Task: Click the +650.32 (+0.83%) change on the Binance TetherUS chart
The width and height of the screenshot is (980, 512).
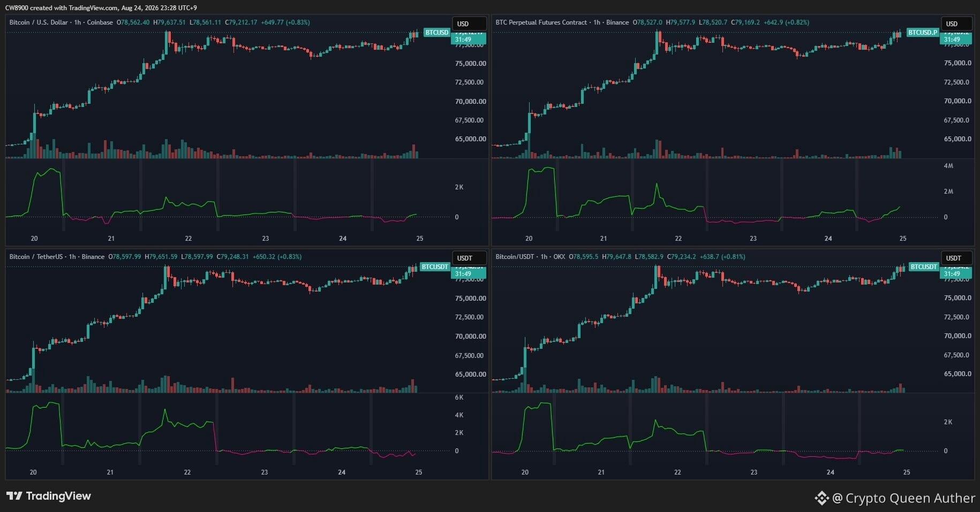Action: pos(277,257)
